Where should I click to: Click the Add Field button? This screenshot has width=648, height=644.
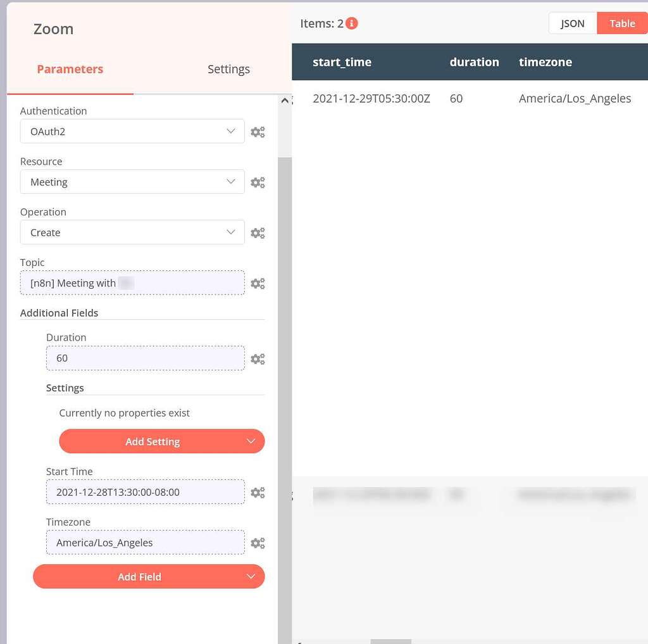coord(139,576)
